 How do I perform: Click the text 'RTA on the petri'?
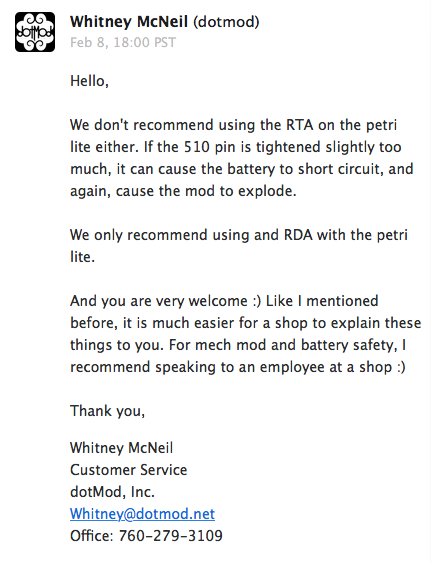pyautogui.click(x=341, y=125)
